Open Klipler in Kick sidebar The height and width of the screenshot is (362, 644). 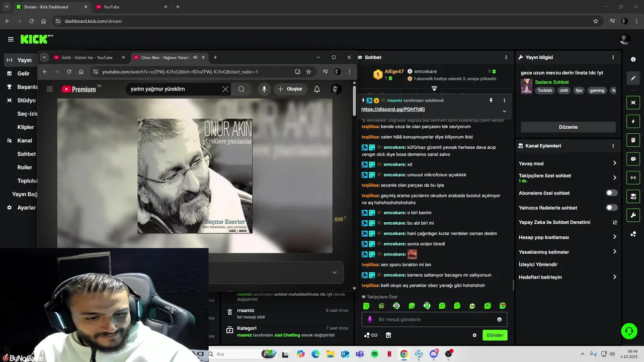(26, 127)
